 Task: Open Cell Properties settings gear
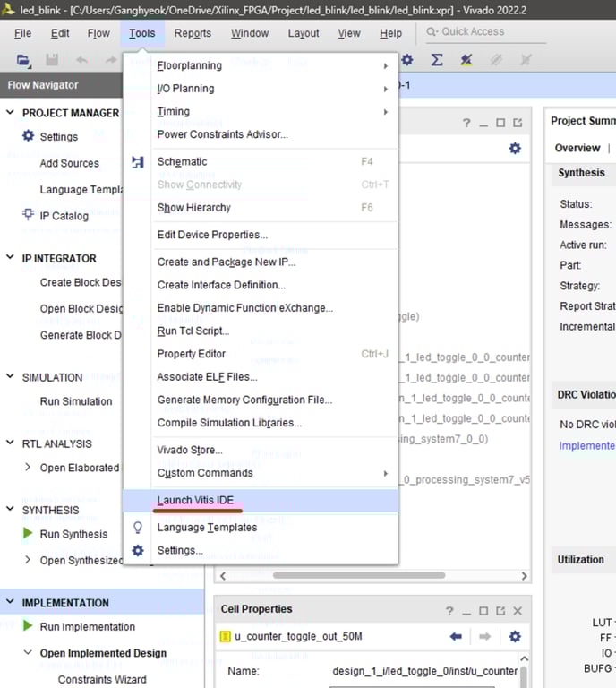point(515,636)
